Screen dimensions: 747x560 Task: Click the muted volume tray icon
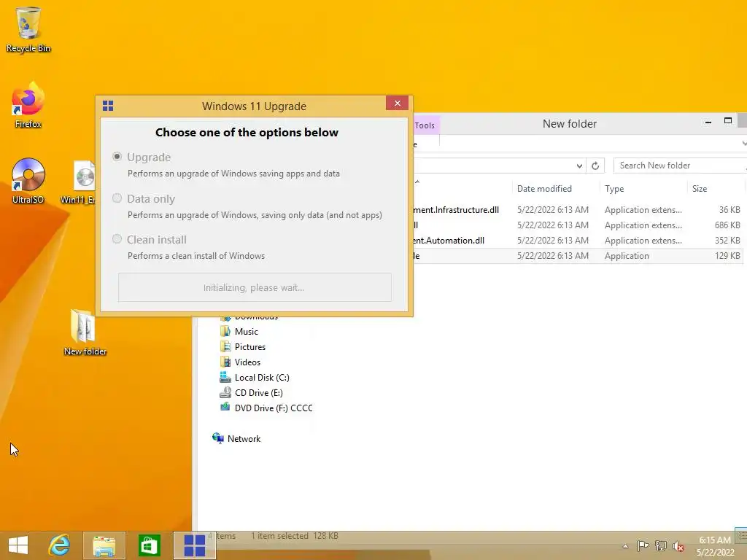click(x=678, y=545)
